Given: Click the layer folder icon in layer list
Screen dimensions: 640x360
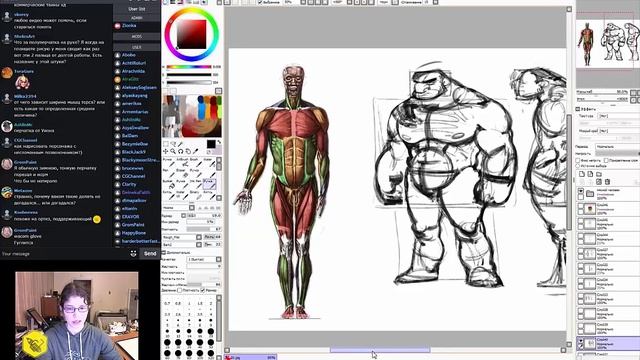Looking at the screenshot, I should (590, 194).
